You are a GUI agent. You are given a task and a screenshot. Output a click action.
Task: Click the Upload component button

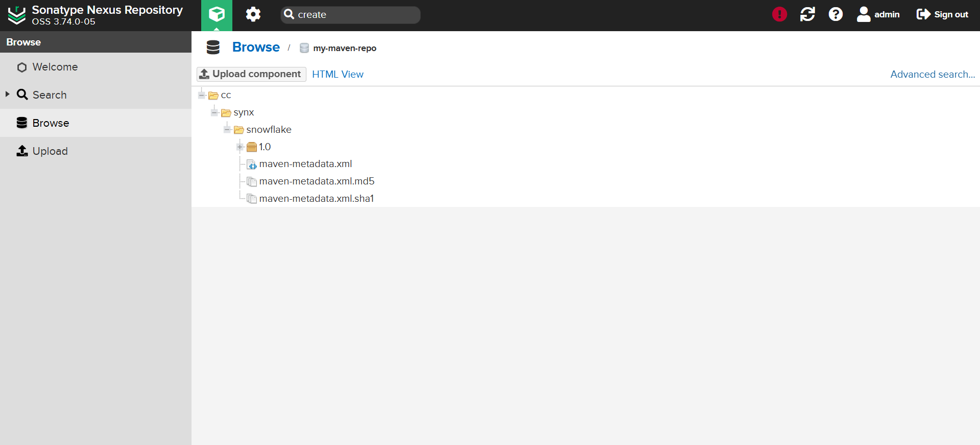[x=251, y=74]
